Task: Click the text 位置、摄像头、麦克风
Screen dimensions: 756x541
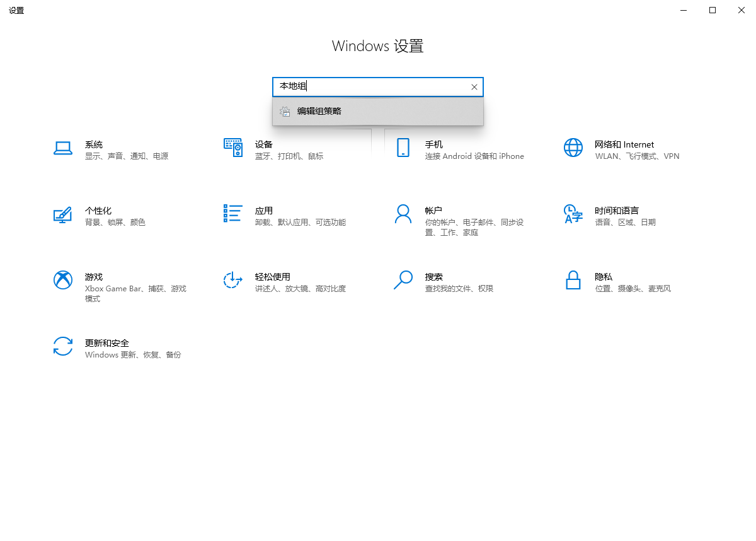Action: click(x=633, y=289)
